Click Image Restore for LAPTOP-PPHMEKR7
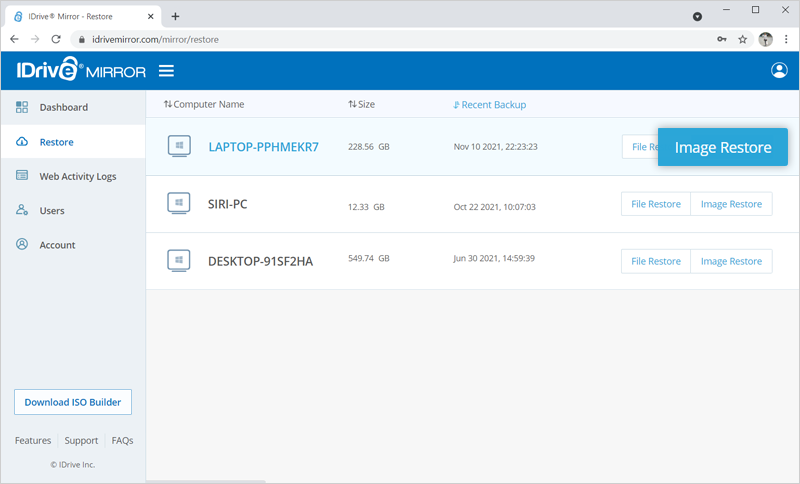 (722, 147)
